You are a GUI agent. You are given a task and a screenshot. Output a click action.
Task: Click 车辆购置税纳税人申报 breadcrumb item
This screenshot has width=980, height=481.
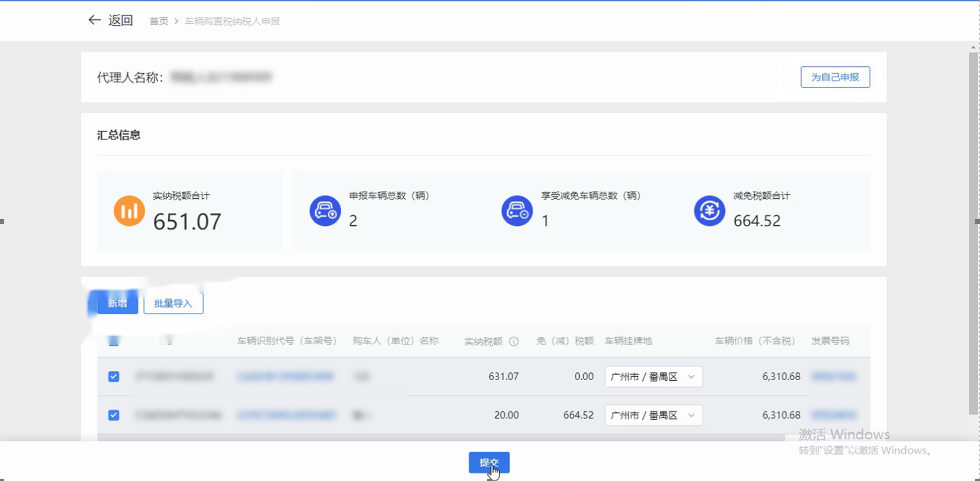click(232, 21)
